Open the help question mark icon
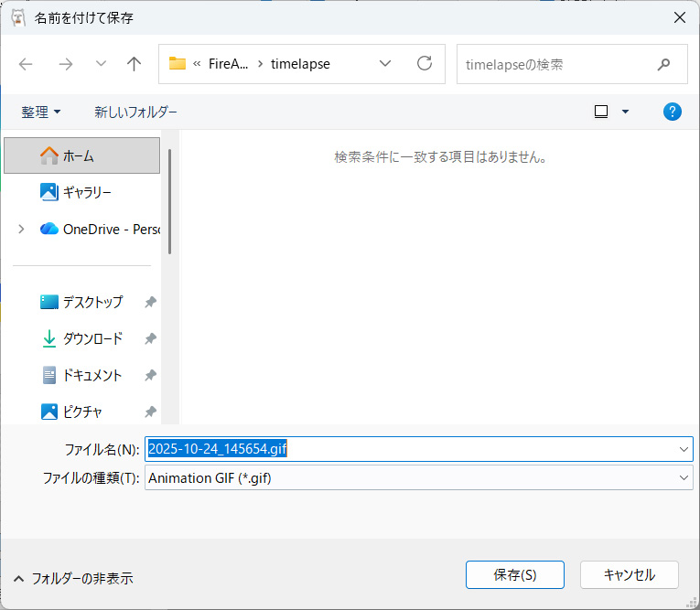Viewport: 700px width, 610px height. pyautogui.click(x=673, y=112)
